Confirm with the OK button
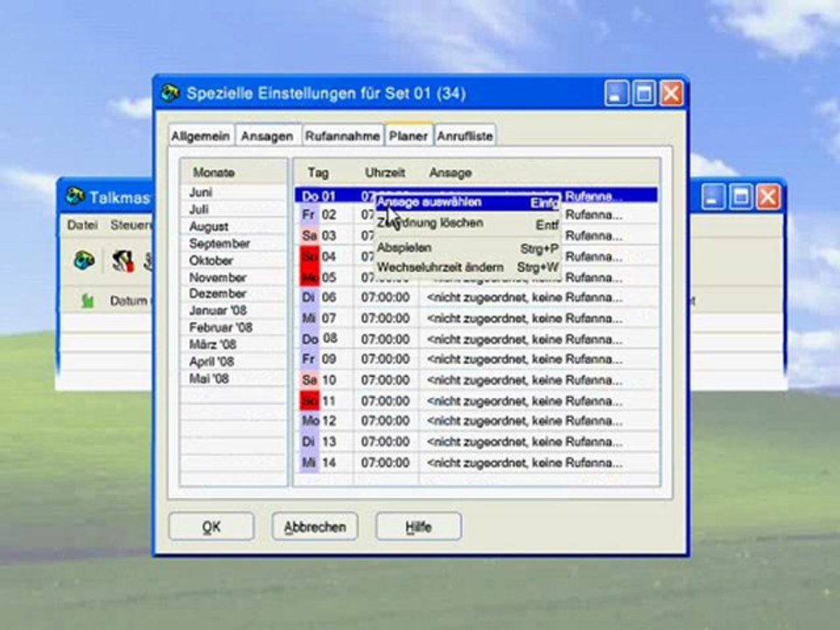Screen dimensions: 840x630 click(x=212, y=527)
